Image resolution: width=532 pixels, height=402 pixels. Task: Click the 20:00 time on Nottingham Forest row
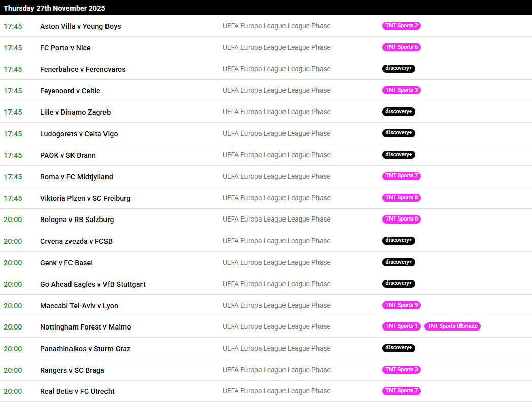click(13, 327)
